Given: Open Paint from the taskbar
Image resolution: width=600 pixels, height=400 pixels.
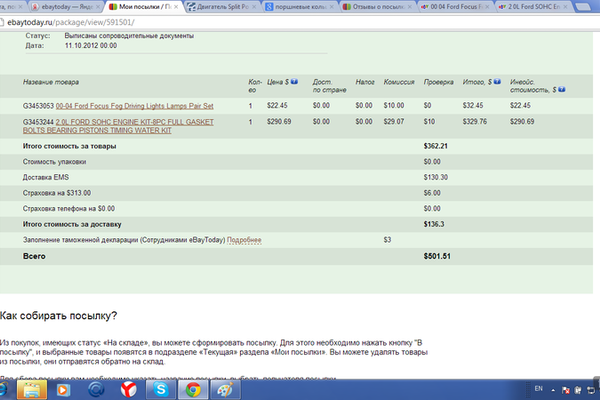Looking at the screenshot, I should pyautogui.click(x=226, y=390).
